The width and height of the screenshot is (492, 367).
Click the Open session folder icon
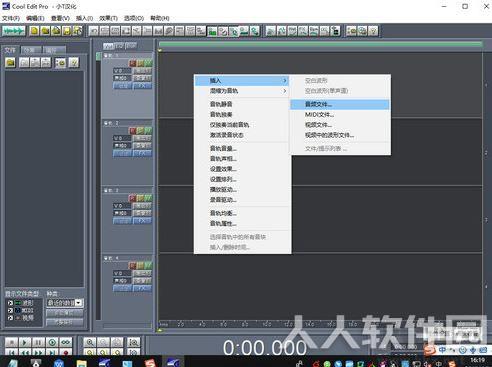[x=45, y=31]
